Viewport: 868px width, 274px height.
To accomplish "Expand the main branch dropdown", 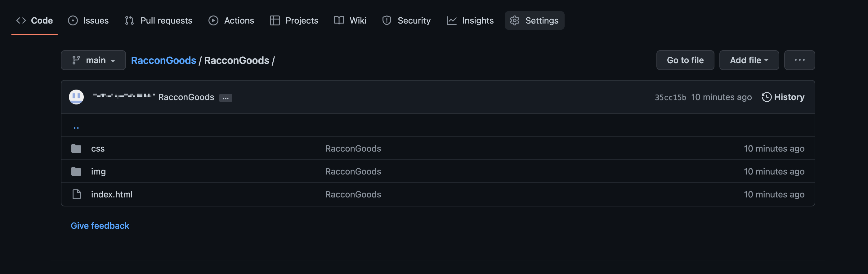I will pos(93,60).
